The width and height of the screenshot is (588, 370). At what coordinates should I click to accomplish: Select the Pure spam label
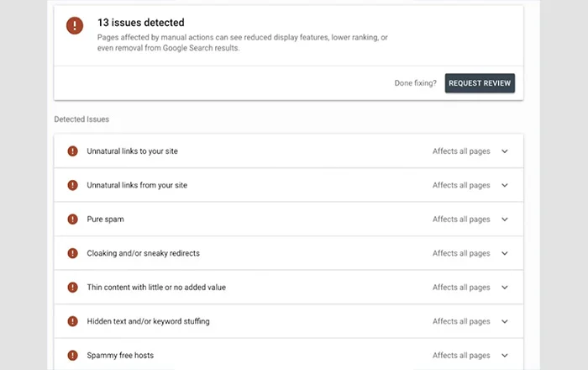coord(105,219)
